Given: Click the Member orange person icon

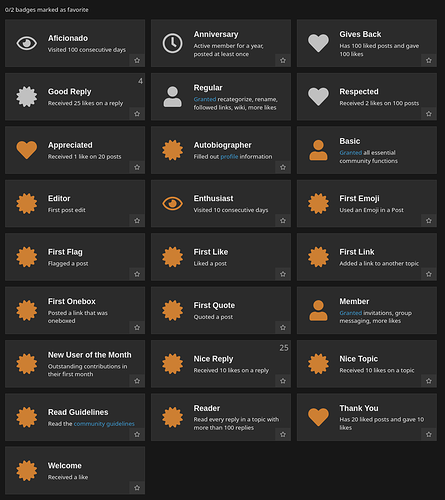Looking at the screenshot, I should tap(318, 310).
